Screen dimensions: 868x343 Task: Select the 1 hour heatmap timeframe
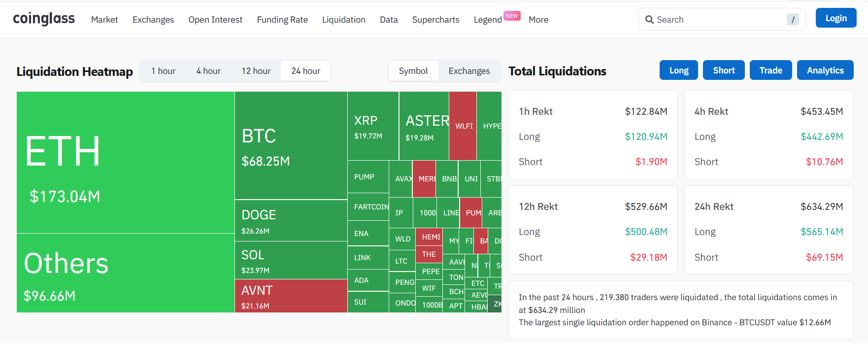pyautogui.click(x=163, y=71)
